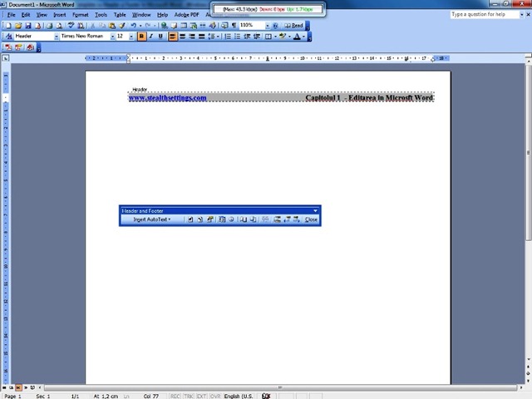Expand the Font Color dropdown arrow
The width and height of the screenshot is (532, 399).
point(303,37)
